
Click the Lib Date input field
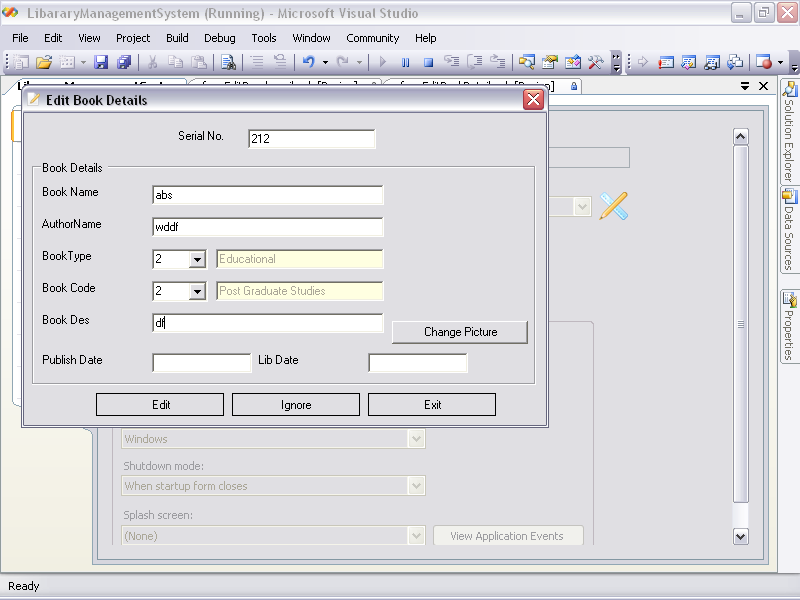pos(418,363)
